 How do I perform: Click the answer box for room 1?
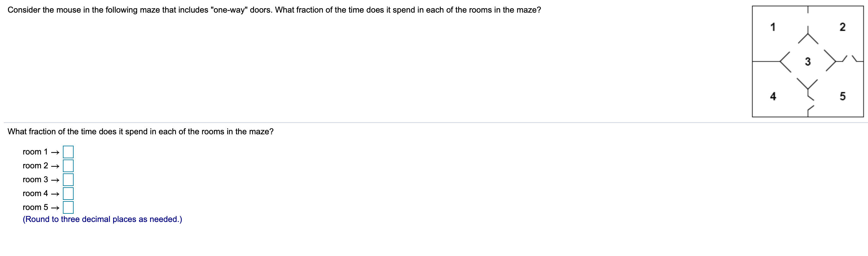(x=68, y=152)
